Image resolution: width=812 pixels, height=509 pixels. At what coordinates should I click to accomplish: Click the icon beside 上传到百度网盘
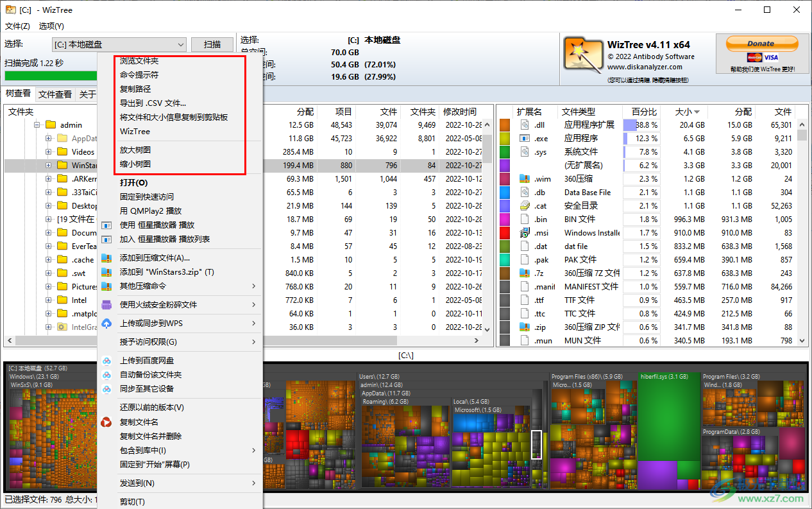tap(107, 361)
